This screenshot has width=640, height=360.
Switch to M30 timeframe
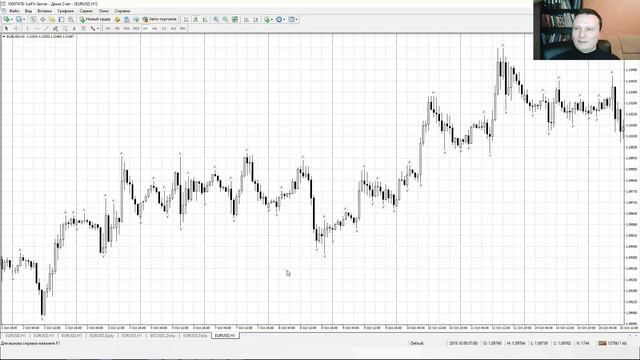point(136,28)
